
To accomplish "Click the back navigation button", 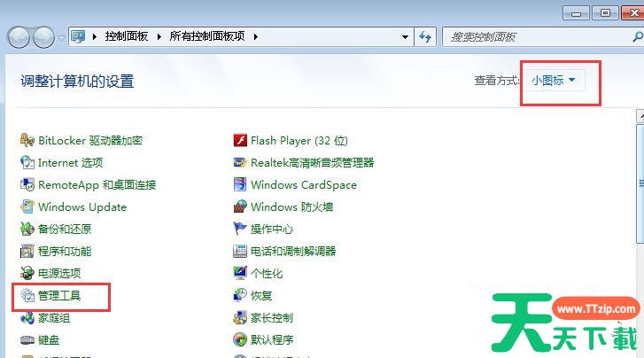I will (x=19, y=37).
